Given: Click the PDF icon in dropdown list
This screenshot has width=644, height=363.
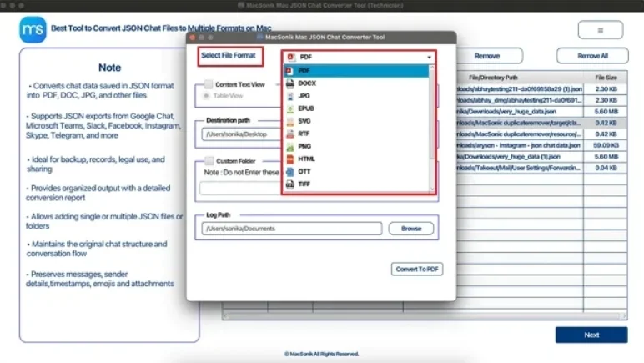Looking at the screenshot, I should 290,71.
